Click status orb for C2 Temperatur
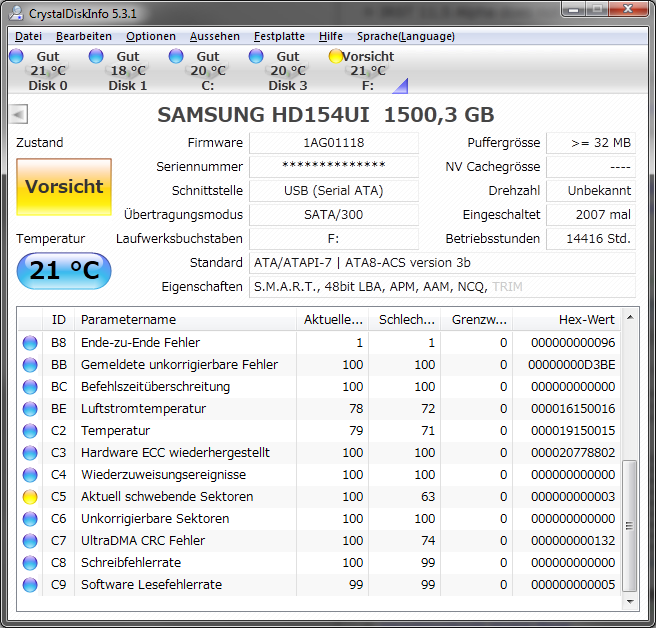The image size is (656, 628). pyautogui.click(x=30, y=431)
